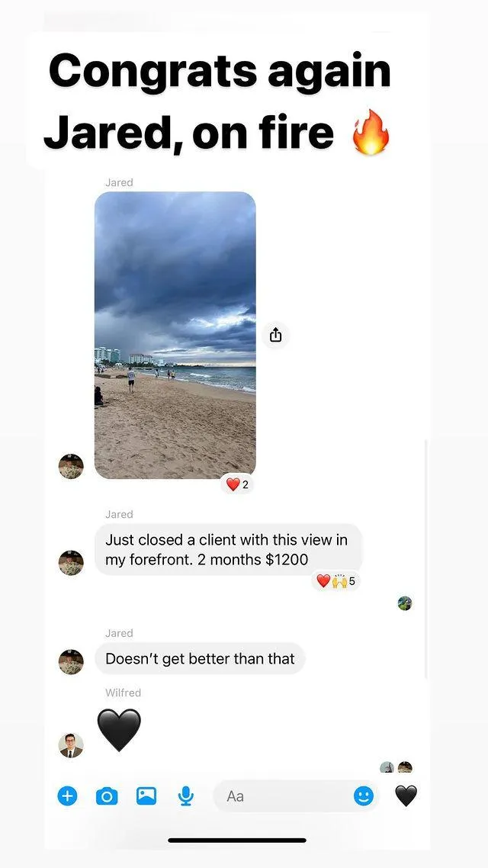View reactions on the $1200 message
Screen dimensions: 488x868
[335, 581]
